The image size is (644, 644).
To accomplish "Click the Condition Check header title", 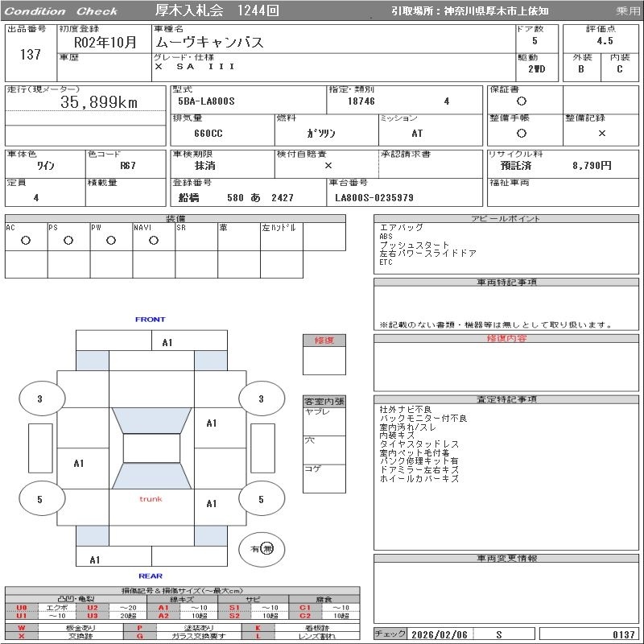I will tap(62, 11).
